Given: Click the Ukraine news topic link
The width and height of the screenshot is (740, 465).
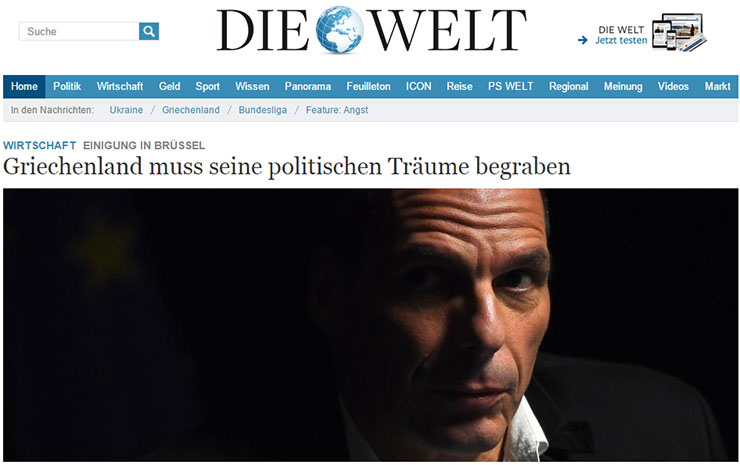Looking at the screenshot, I should tap(126, 110).
